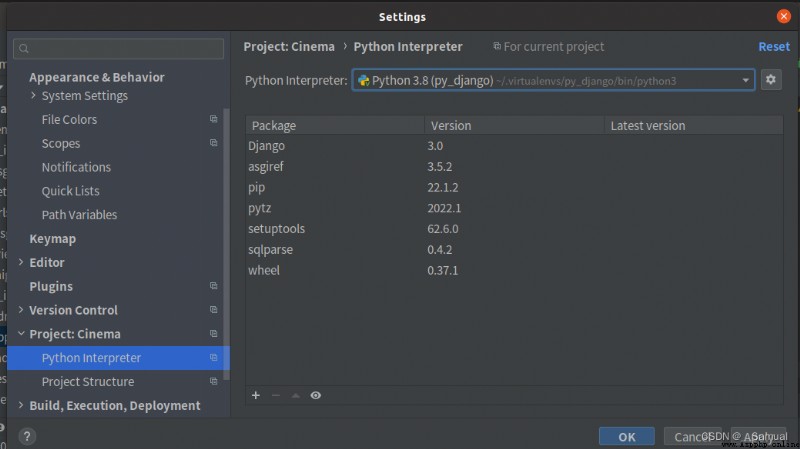800x449 pixels.
Task: Toggle the show early releases eye icon
Action: tap(316, 395)
